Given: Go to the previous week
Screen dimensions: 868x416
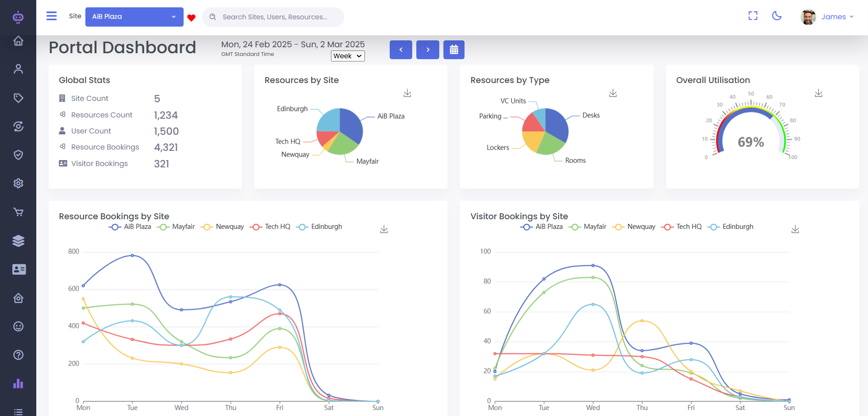Looking at the screenshot, I should pyautogui.click(x=401, y=50).
